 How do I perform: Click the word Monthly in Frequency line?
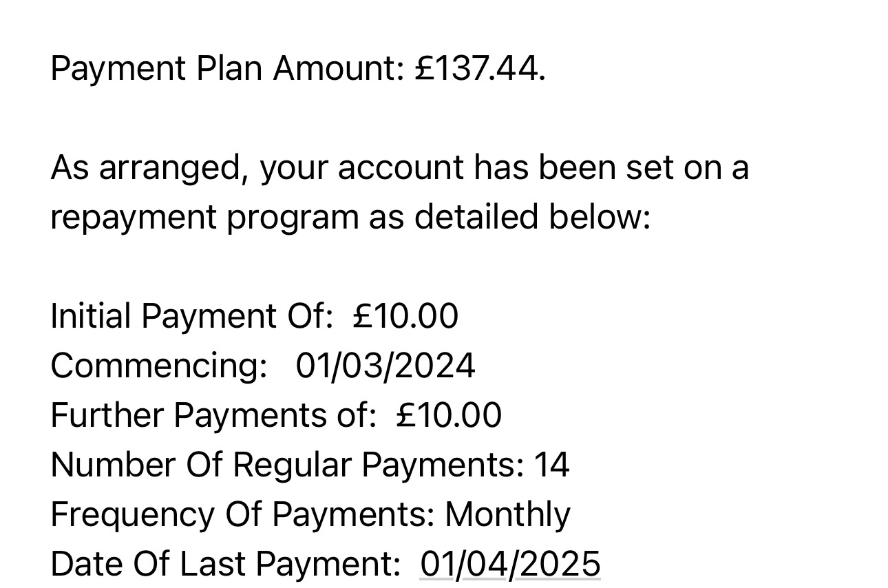click(508, 515)
